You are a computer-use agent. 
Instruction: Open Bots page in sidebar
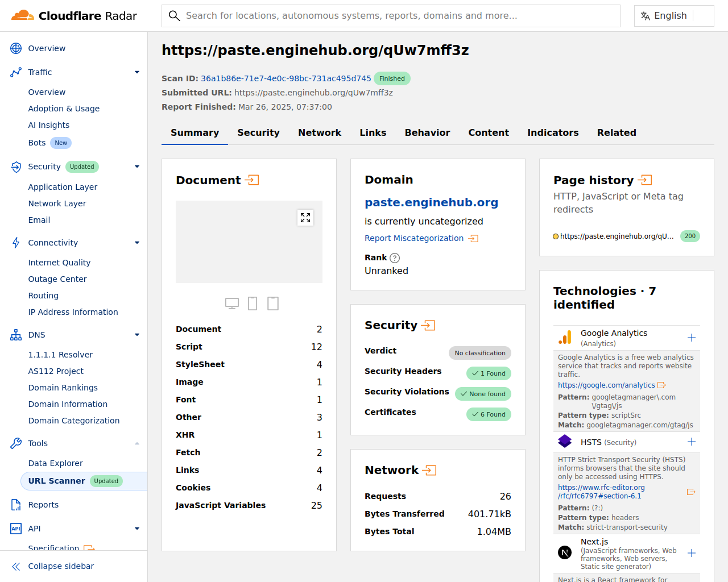[37, 143]
